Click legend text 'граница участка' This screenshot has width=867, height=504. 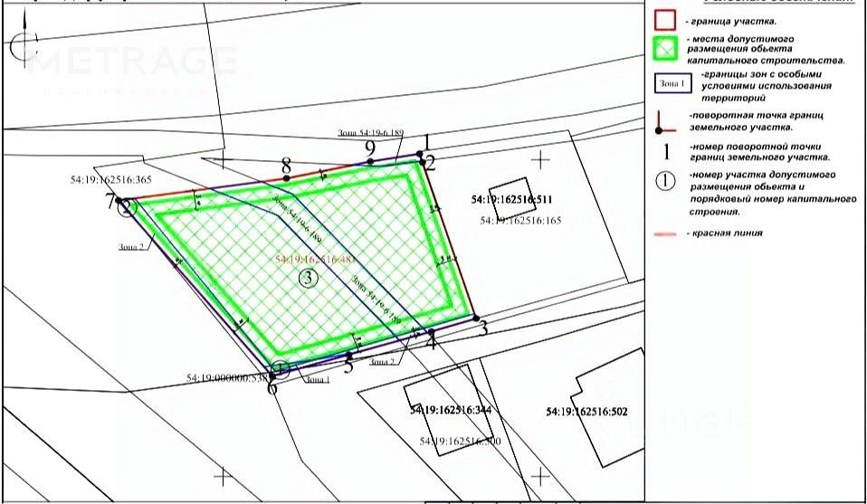[730, 22]
